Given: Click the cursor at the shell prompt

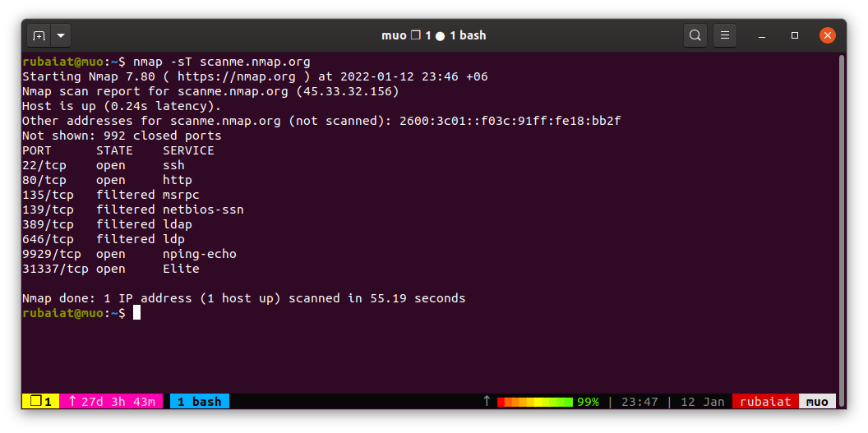Looking at the screenshot, I should click(x=136, y=313).
